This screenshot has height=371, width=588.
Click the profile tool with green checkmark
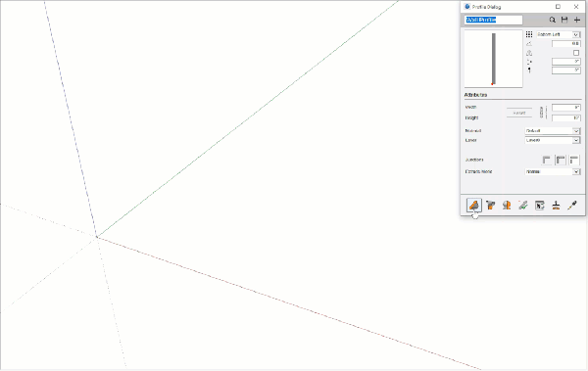(x=523, y=205)
